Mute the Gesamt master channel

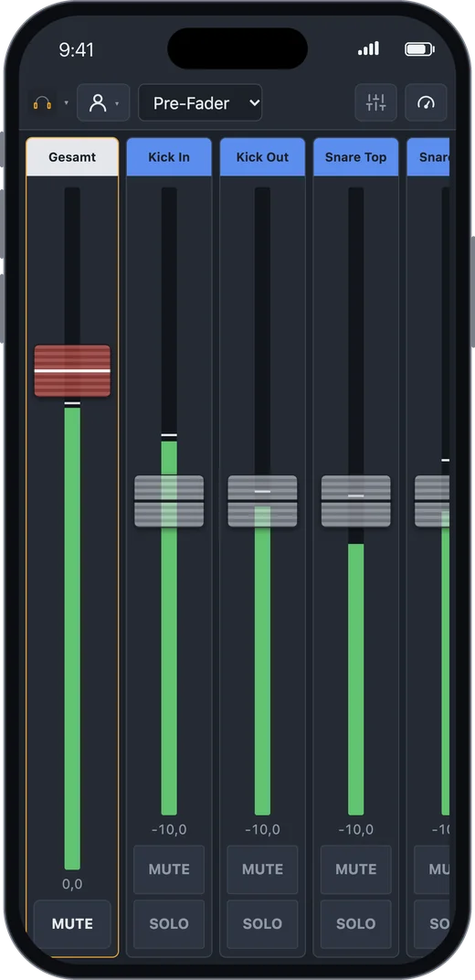72,923
